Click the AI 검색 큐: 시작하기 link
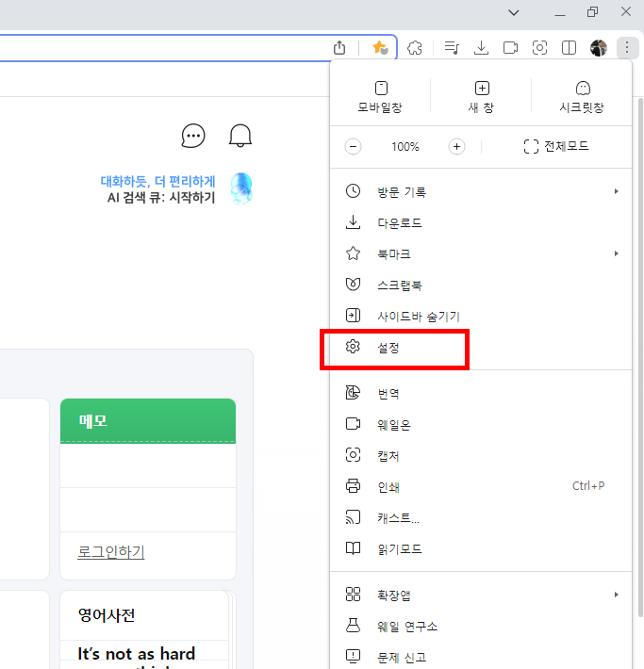 [x=161, y=198]
